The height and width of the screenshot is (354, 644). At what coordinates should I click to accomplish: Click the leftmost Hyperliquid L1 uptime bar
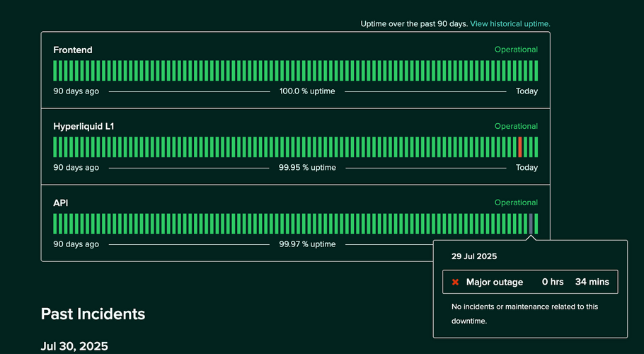(55, 147)
